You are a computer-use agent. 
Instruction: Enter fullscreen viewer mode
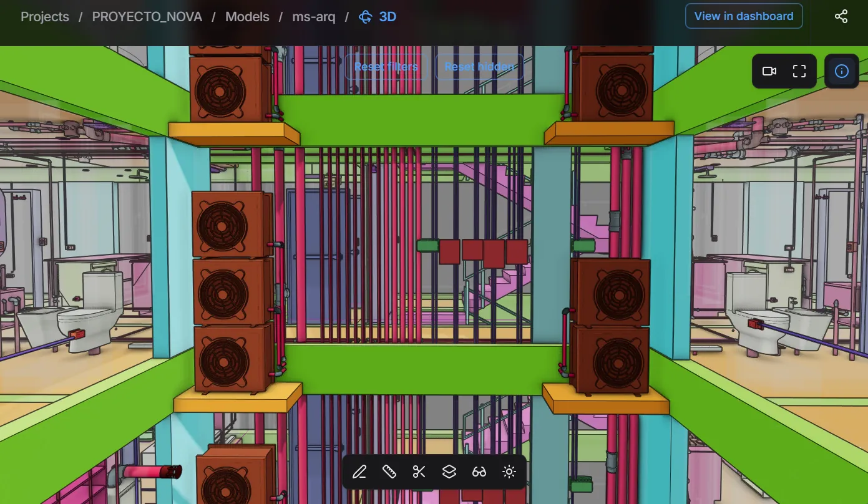(x=799, y=71)
